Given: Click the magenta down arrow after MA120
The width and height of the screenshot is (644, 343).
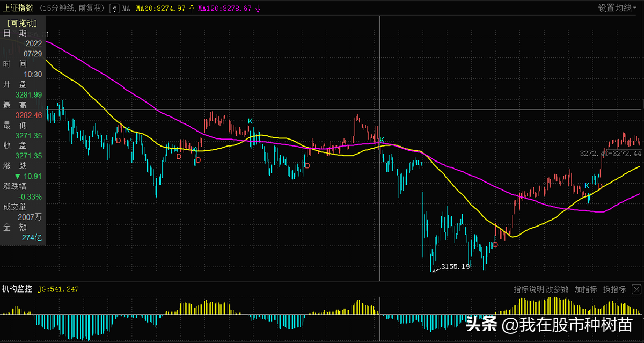Looking at the screenshot, I should point(258,9).
